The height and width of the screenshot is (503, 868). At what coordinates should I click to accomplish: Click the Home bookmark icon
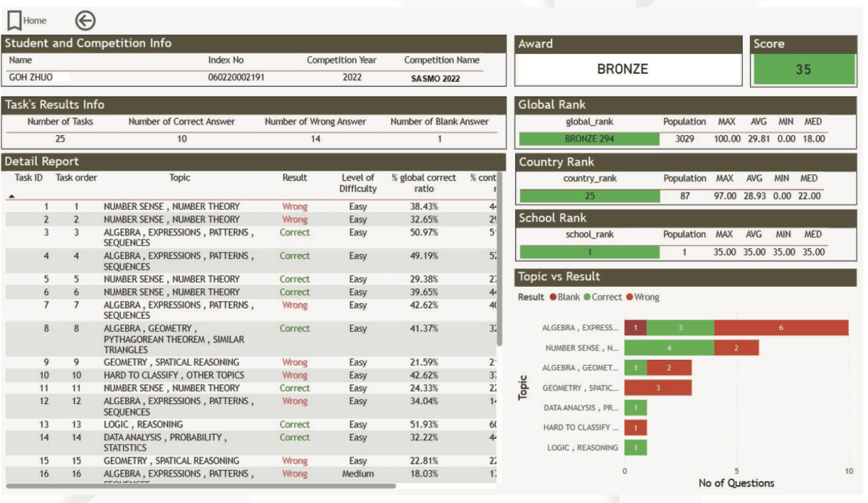14,21
